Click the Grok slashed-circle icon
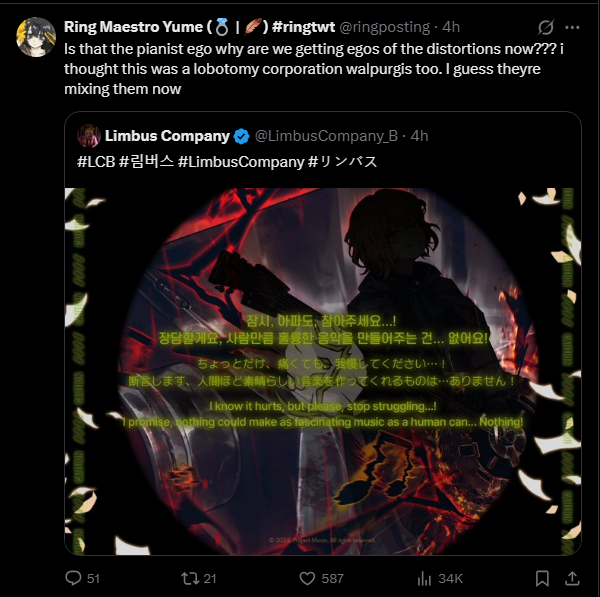600x597 pixels. click(546, 27)
